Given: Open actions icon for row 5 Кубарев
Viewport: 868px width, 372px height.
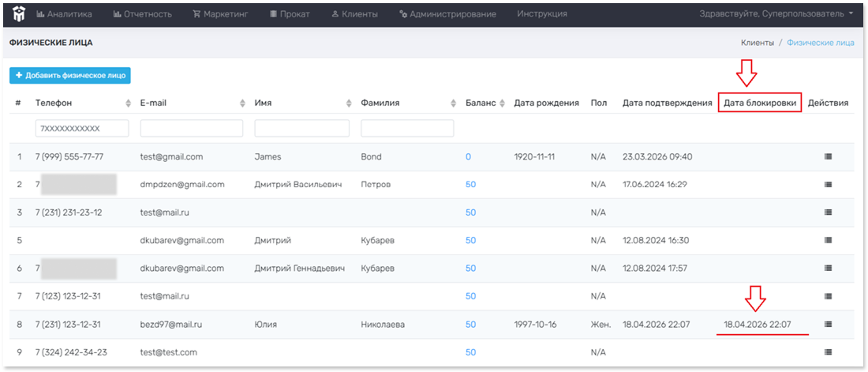Looking at the screenshot, I should (x=828, y=240).
